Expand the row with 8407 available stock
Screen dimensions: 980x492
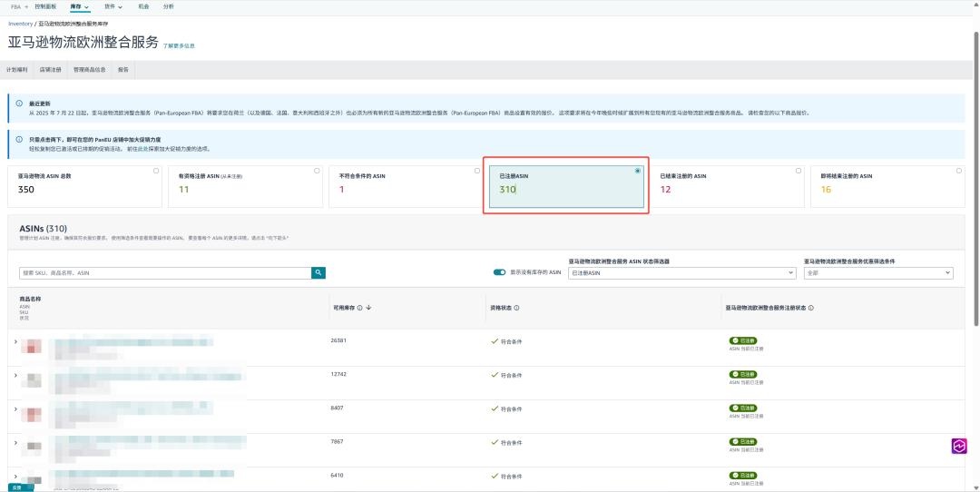[15, 408]
